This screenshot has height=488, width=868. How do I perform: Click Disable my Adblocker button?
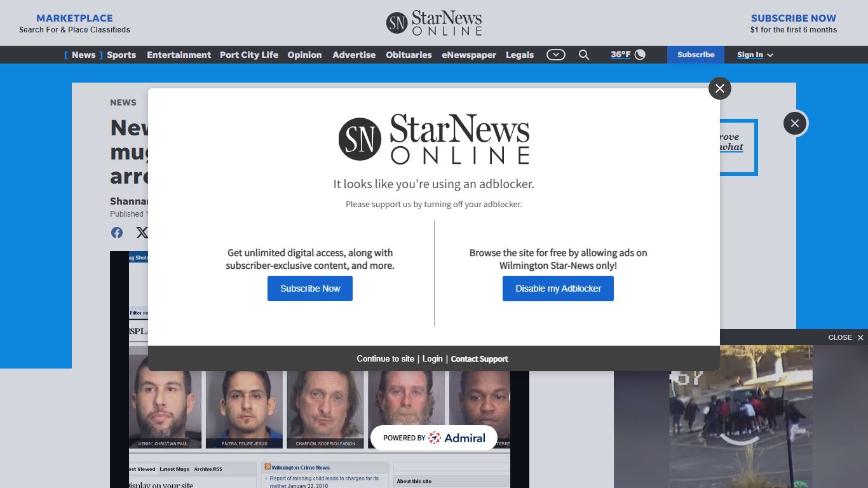point(558,288)
